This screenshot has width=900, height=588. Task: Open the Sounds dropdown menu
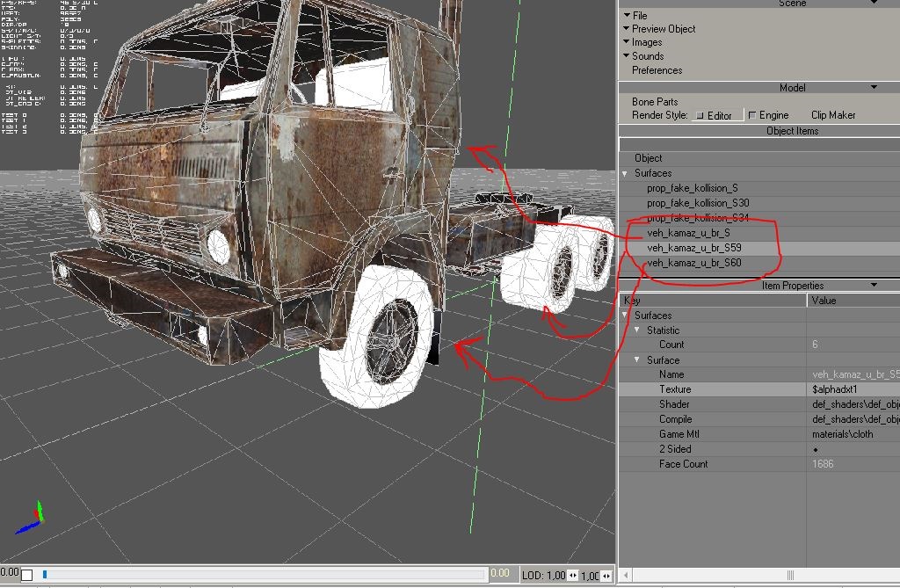[647, 56]
